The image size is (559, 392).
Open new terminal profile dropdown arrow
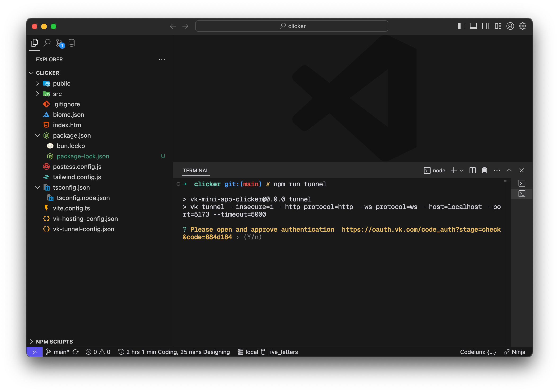(x=461, y=170)
